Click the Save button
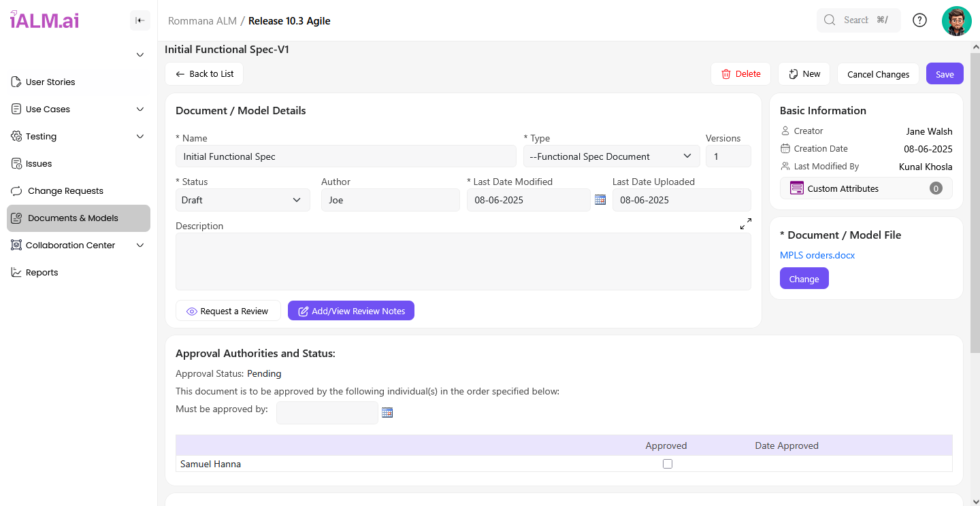 pyautogui.click(x=944, y=74)
